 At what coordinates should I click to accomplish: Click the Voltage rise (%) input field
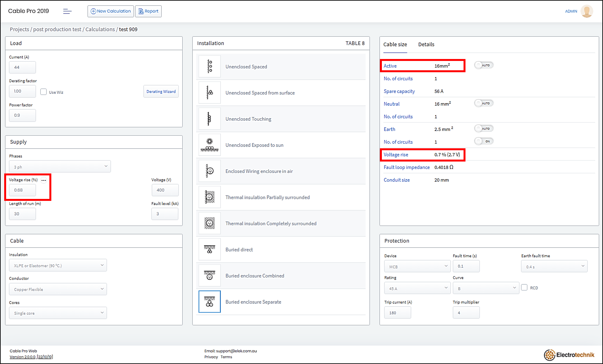tap(23, 190)
